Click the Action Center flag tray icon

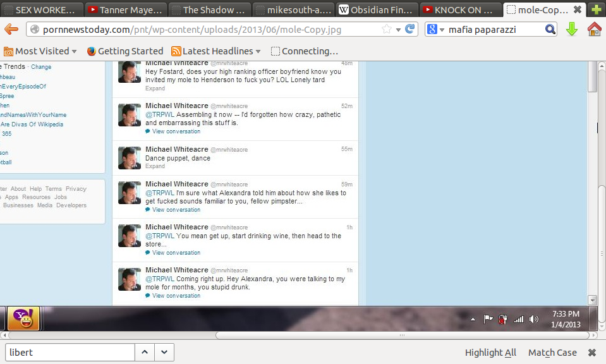point(488,319)
